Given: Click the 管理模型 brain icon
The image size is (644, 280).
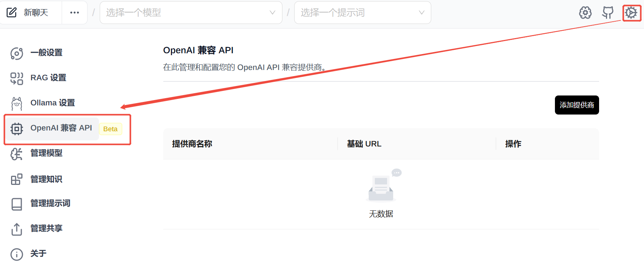Looking at the screenshot, I should click(17, 154).
